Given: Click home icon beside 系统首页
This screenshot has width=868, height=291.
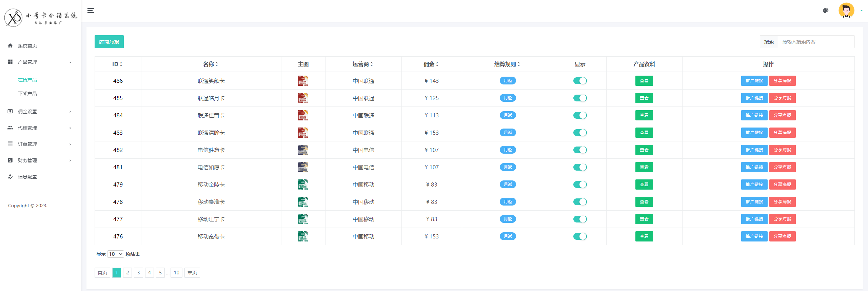Looking at the screenshot, I should tap(10, 45).
